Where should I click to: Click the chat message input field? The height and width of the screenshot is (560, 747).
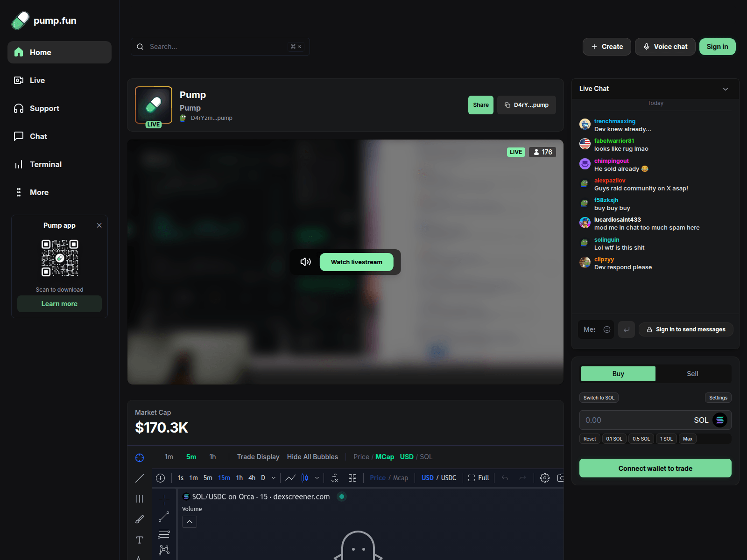590,329
